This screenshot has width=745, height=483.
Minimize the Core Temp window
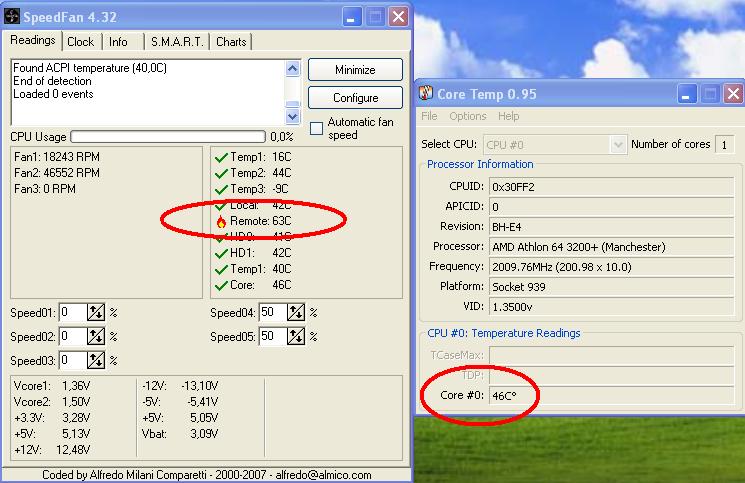coord(686,94)
